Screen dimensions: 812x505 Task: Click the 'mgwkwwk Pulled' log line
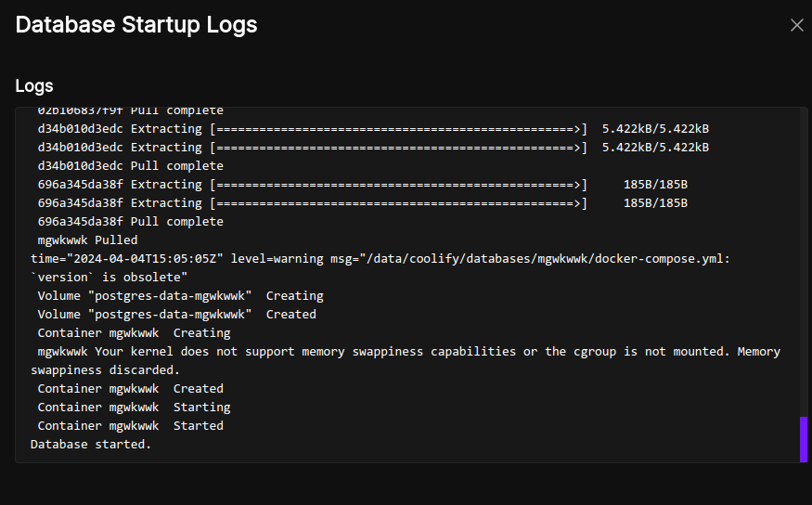(x=87, y=240)
